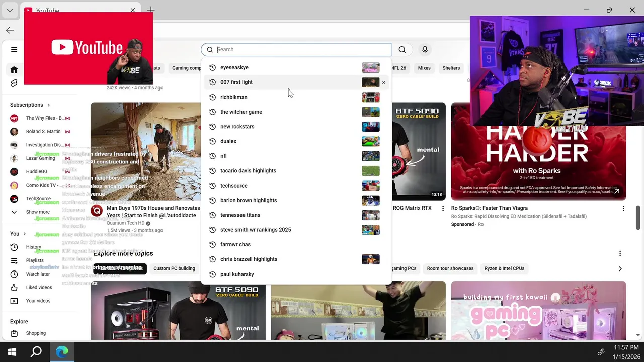Image resolution: width=644 pixels, height=362 pixels.
Task: Select 'nfl' search suggestion
Action: pyautogui.click(x=297, y=156)
